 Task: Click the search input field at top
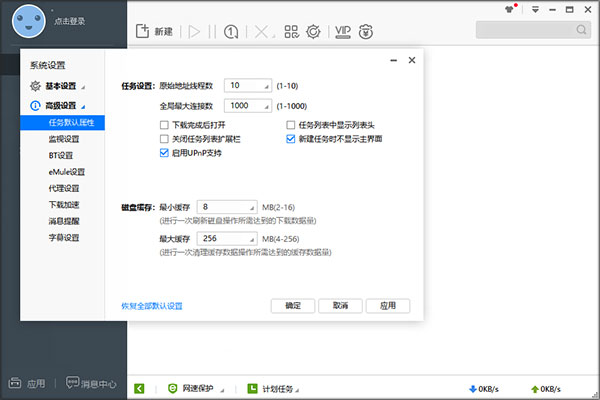(x=533, y=29)
